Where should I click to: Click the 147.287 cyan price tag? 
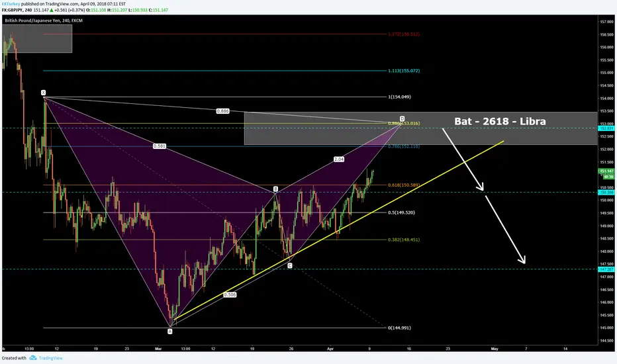click(606, 269)
